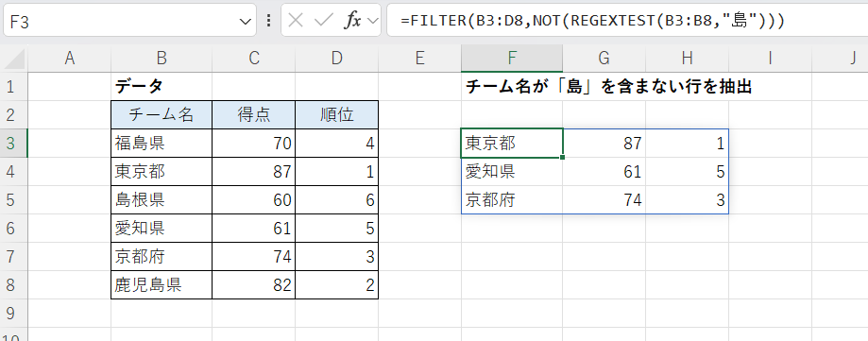Image resolution: width=868 pixels, height=341 pixels.
Task: Click the チーム名 header cell
Action: [x=162, y=114]
